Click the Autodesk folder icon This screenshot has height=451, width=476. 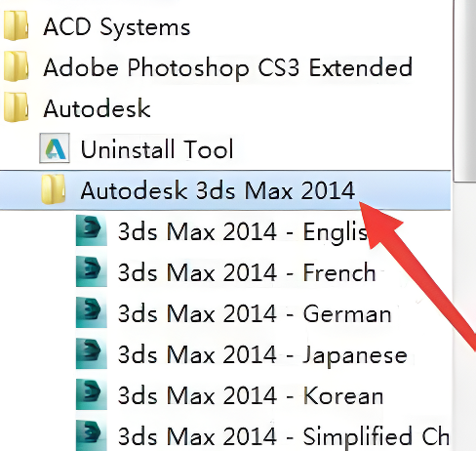16,107
